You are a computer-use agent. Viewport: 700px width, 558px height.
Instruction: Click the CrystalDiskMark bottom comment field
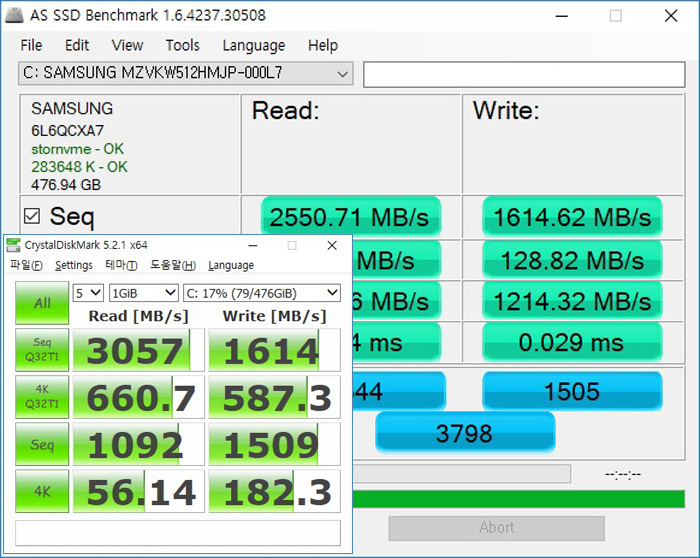click(x=178, y=533)
